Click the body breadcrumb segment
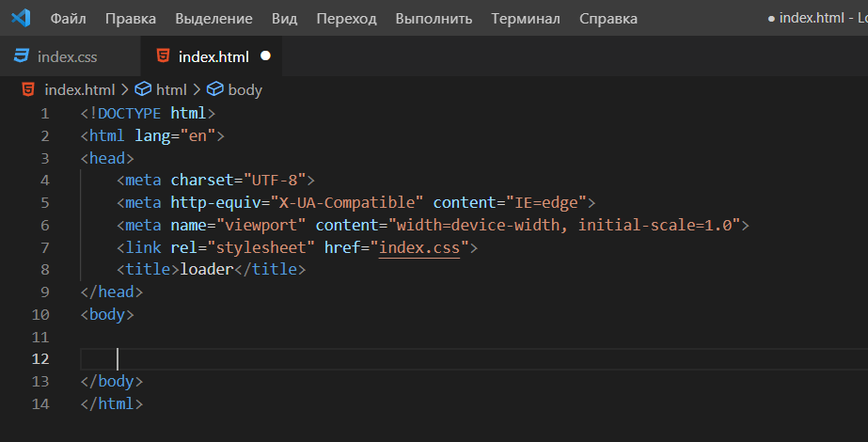This screenshot has height=442, width=868. [x=245, y=89]
